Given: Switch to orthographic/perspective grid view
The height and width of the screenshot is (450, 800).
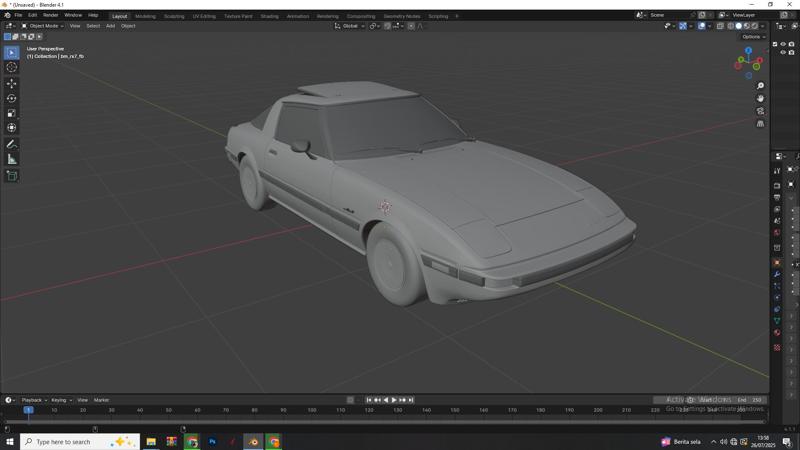Looking at the screenshot, I should 761,124.
